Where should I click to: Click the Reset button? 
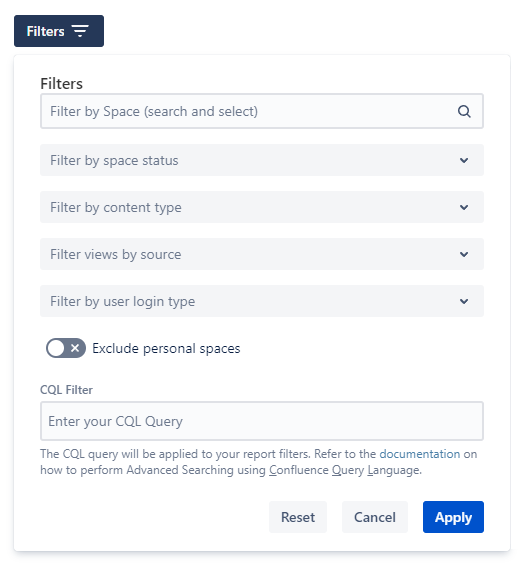[298, 517]
